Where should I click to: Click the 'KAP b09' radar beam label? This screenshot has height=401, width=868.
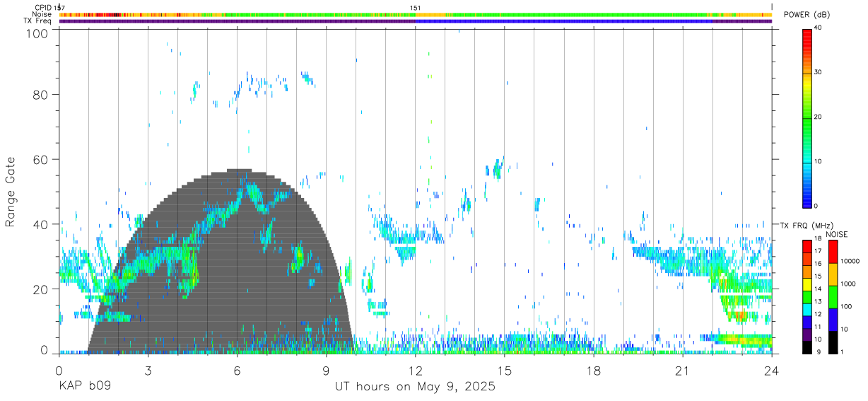[x=85, y=387]
